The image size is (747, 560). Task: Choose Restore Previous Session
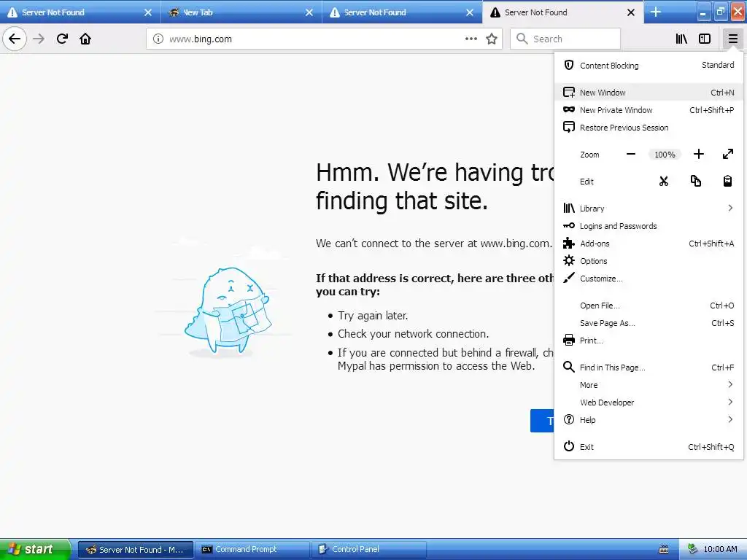click(649, 128)
